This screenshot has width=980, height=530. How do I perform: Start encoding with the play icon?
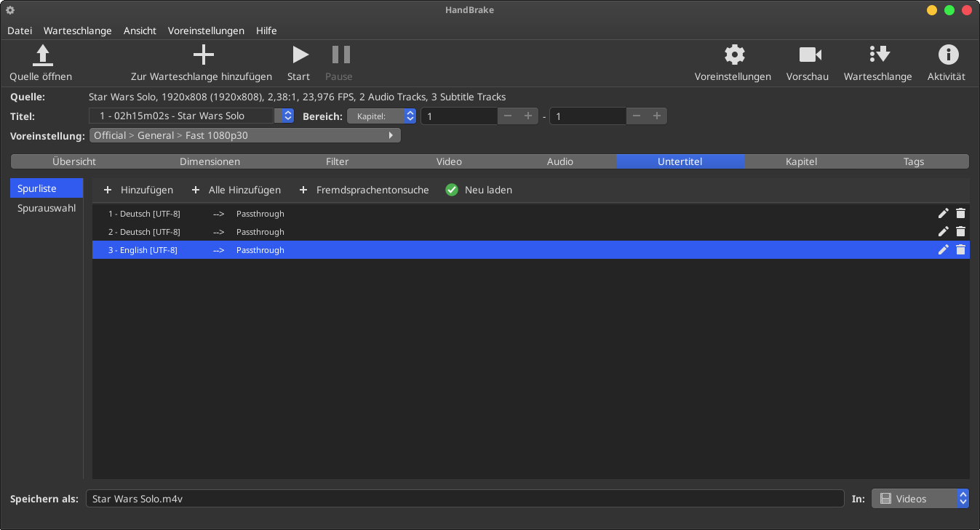tap(300, 55)
